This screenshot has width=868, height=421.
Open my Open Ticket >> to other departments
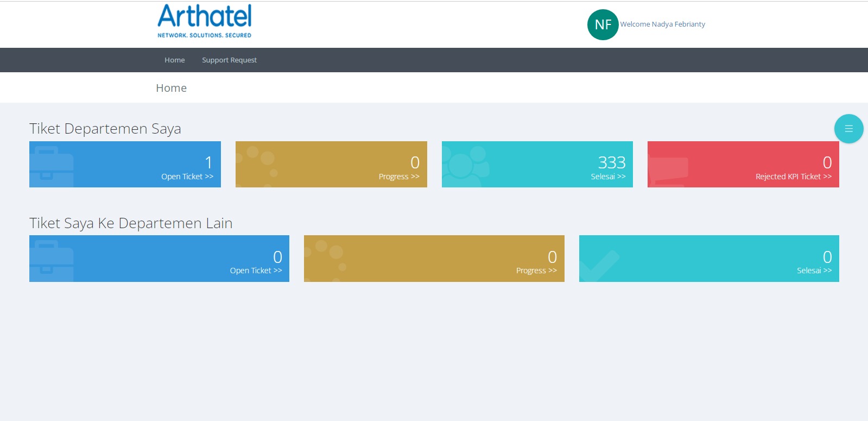pyautogui.click(x=256, y=271)
